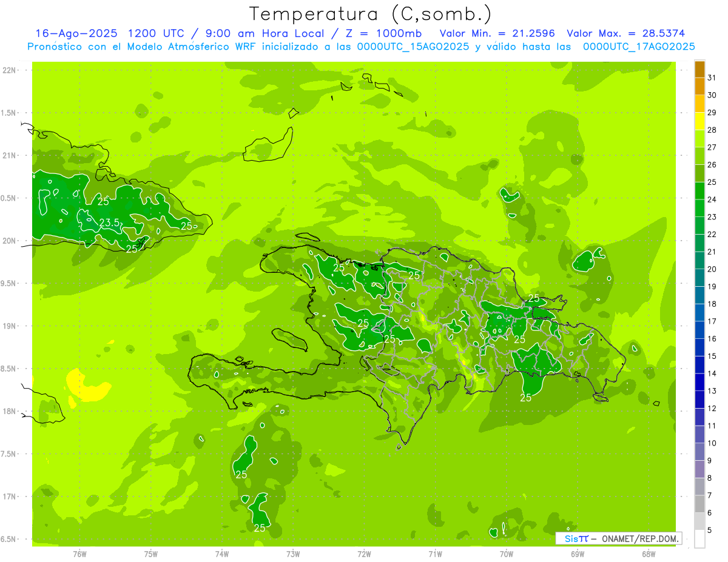
Task: Click the legend scale value '29'
Action: tap(712, 113)
